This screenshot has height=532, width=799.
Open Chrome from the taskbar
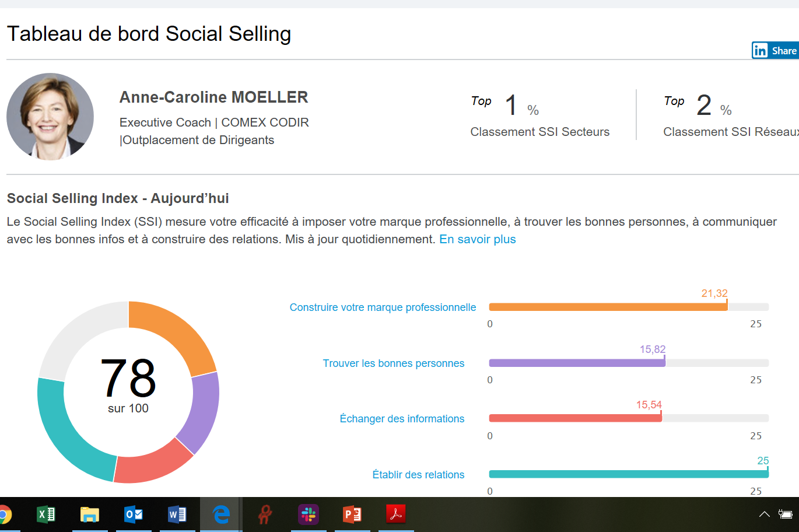tap(4, 514)
